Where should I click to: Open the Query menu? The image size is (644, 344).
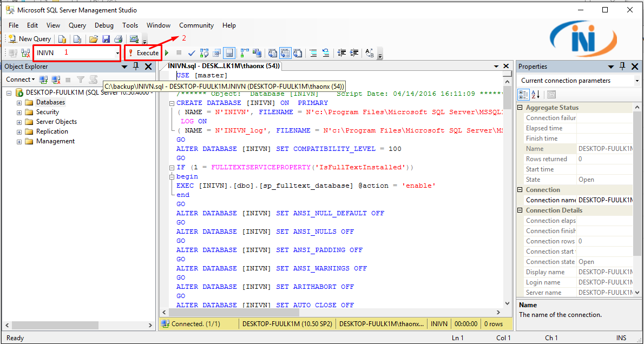pos(77,25)
